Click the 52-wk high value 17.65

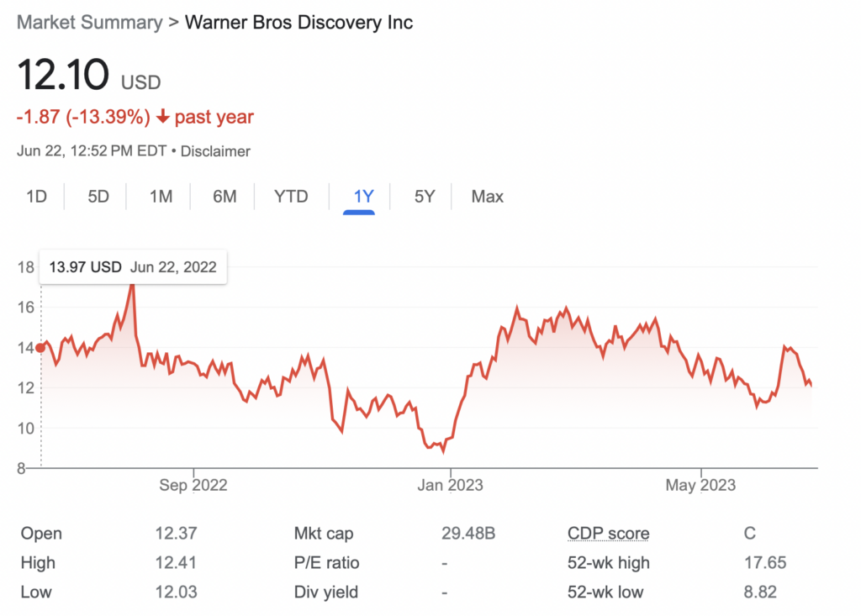point(768,562)
